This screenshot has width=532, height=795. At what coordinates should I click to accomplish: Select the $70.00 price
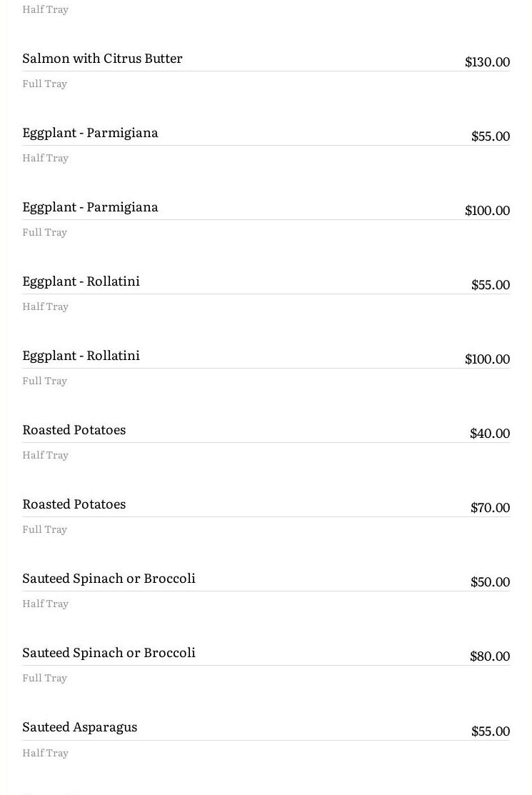(490, 508)
